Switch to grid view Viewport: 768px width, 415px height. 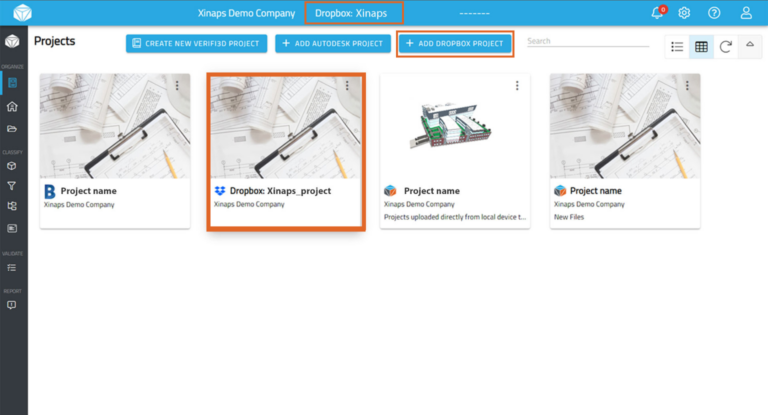(701, 47)
